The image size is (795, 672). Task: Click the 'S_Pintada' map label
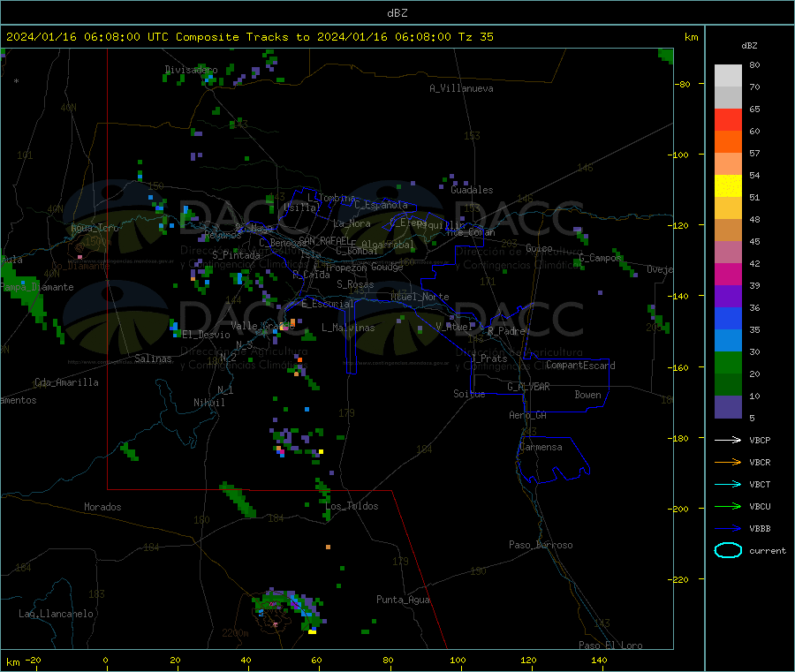point(236,255)
